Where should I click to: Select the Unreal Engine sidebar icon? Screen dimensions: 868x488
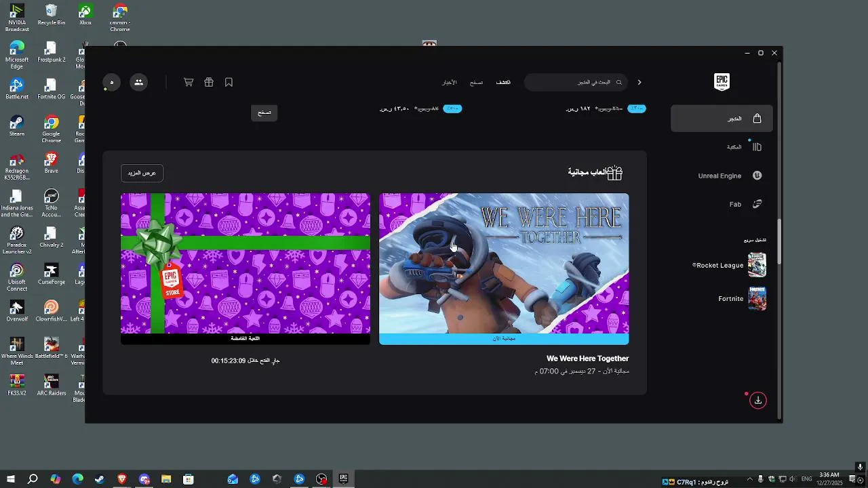(757, 176)
